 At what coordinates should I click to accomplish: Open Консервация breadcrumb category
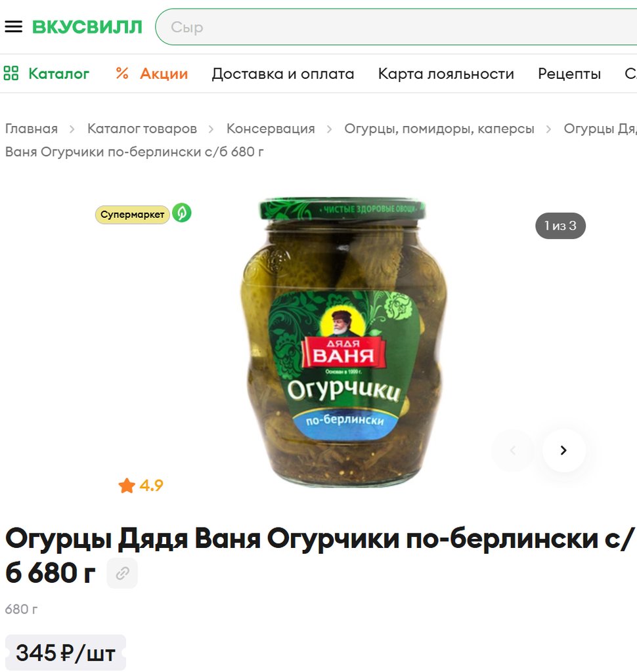271,129
